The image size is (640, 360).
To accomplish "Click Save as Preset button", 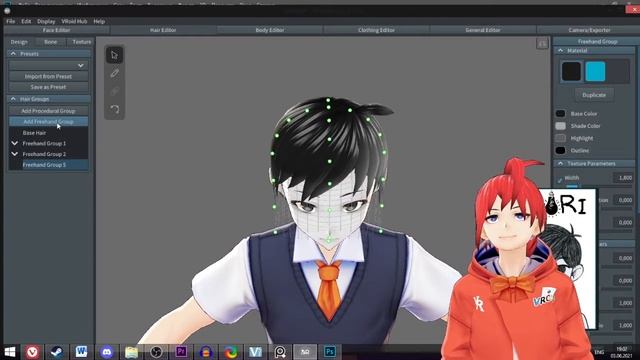I will [48, 87].
